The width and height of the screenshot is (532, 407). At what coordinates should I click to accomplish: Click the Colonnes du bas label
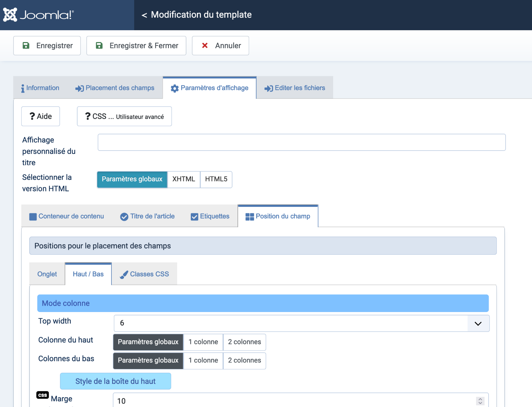pos(66,359)
